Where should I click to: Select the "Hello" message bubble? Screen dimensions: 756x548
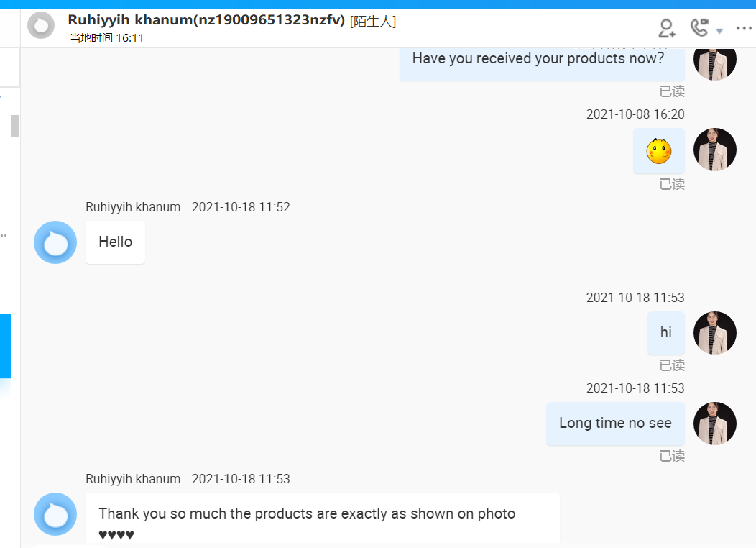(115, 242)
